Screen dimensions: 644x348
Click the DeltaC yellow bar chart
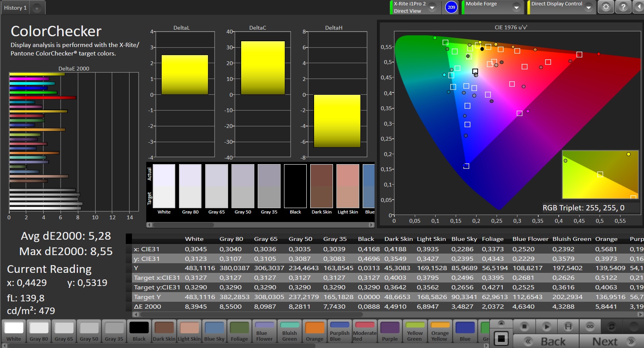pyautogui.click(x=263, y=67)
